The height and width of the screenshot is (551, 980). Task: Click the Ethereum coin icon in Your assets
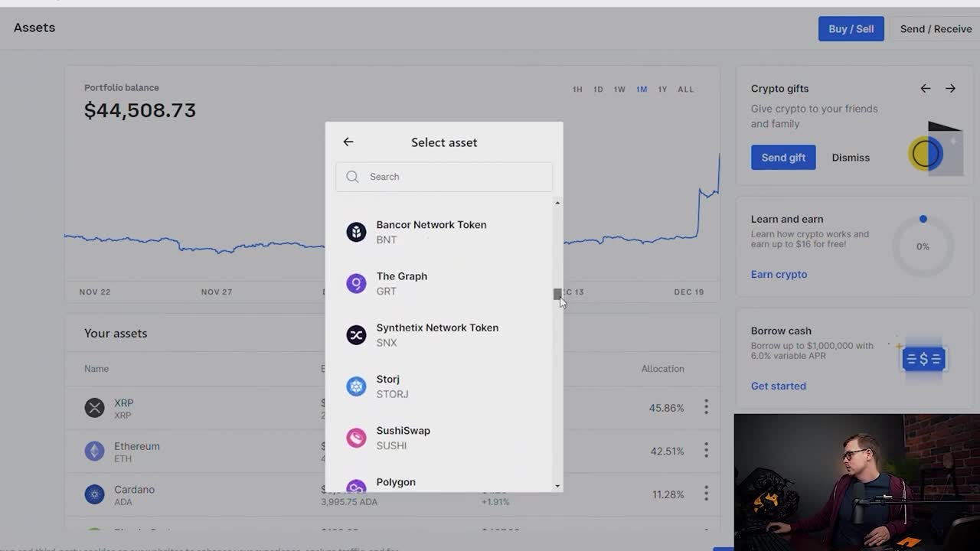click(94, 451)
